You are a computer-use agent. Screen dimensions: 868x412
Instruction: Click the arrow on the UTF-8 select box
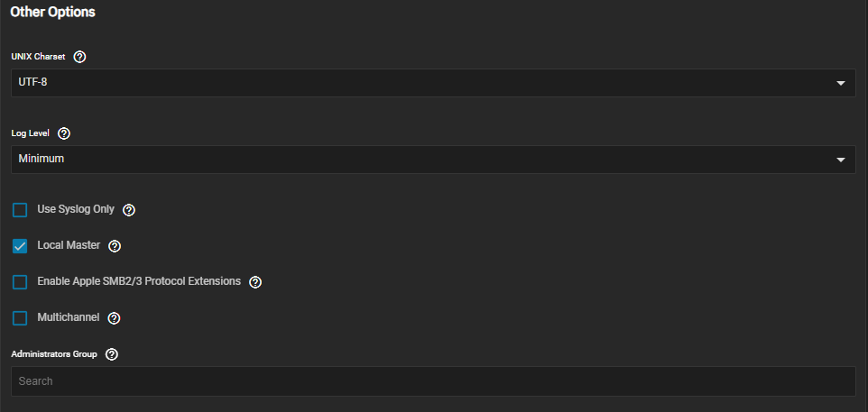[841, 83]
